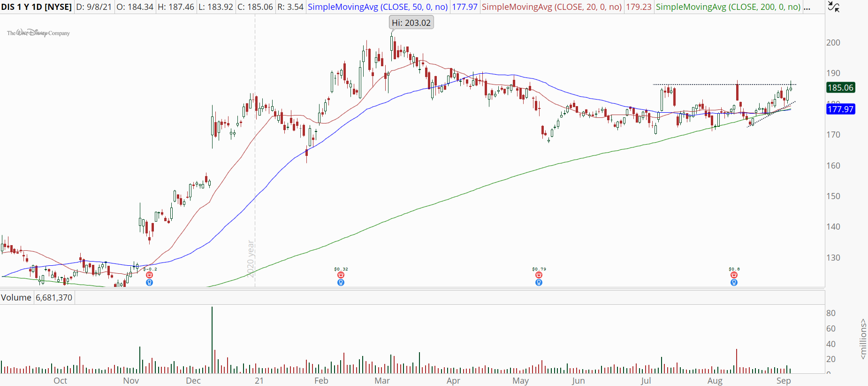Click the red earnings phone icon under $-0.2
The width and height of the screenshot is (868, 386).
tap(149, 275)
